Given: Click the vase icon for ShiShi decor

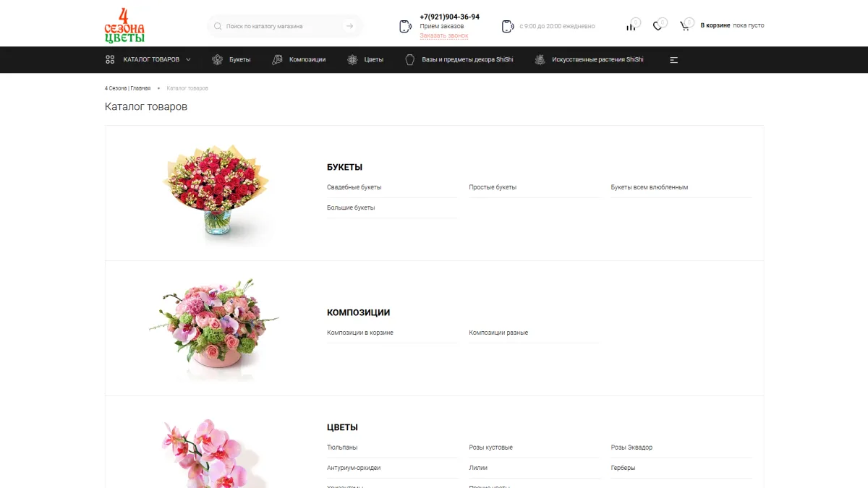Looking at the screenshot, I should [409, 60].
